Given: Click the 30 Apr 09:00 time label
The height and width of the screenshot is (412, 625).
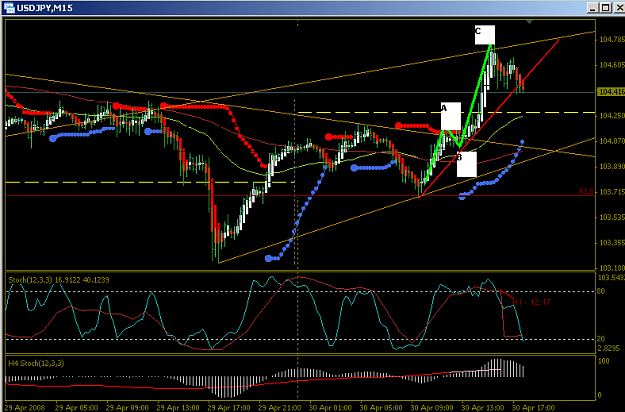Looking at the screenshot, I should [x=432, y=408].
